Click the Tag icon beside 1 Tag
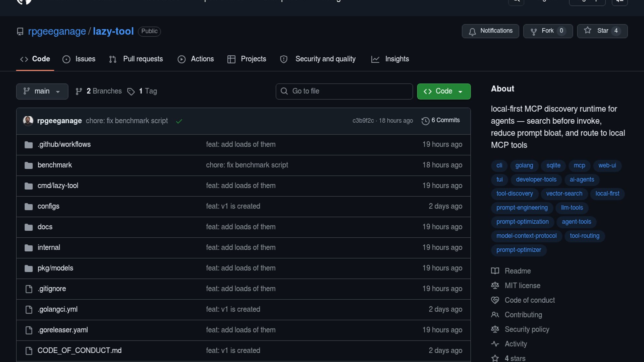644x362 pixels. 131,92
